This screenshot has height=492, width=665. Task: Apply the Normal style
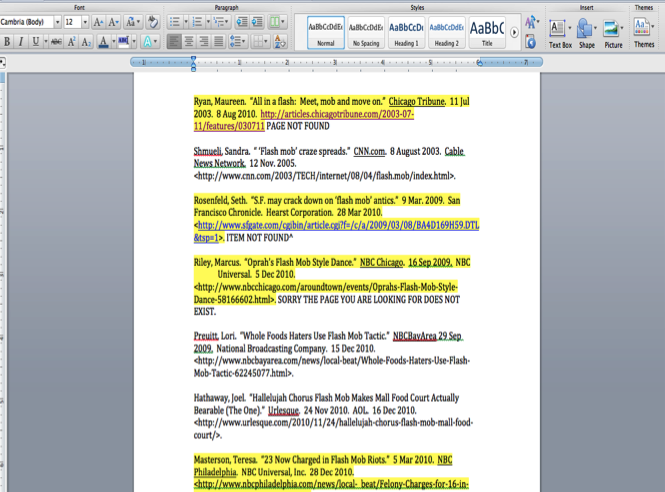click(x=326, y=33)
